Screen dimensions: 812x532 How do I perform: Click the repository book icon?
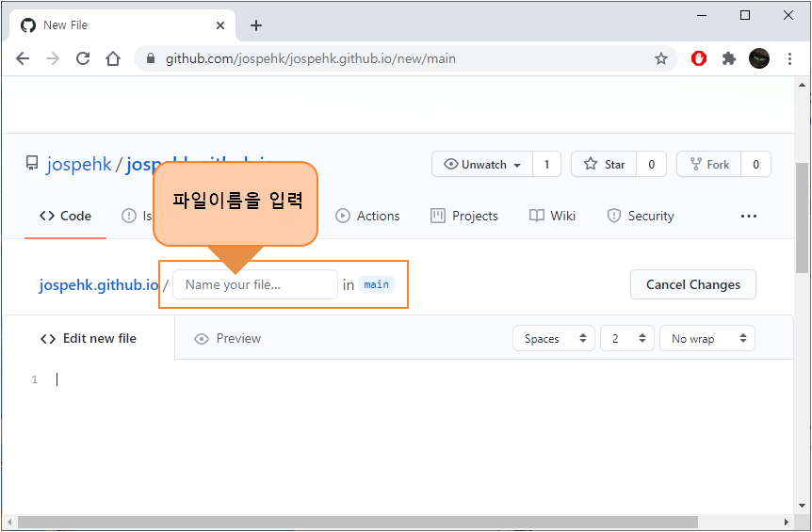(x=32, y=164)
